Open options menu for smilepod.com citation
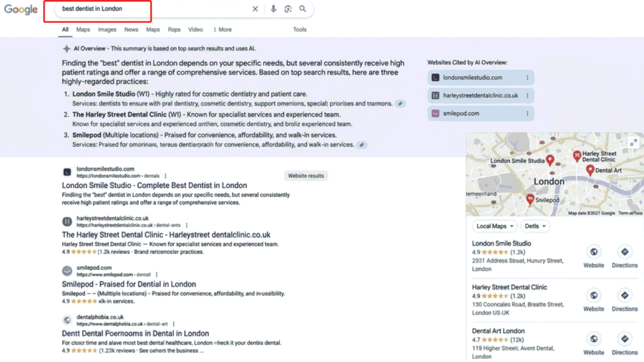This screenshot has width=644, height=362. click(x=528, y=114)
